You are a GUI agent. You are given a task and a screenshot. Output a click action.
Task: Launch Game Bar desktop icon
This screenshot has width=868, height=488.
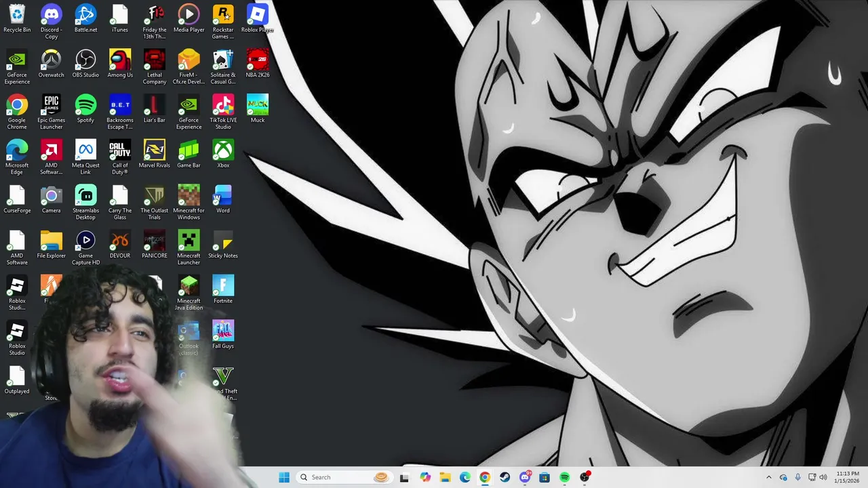189,155
